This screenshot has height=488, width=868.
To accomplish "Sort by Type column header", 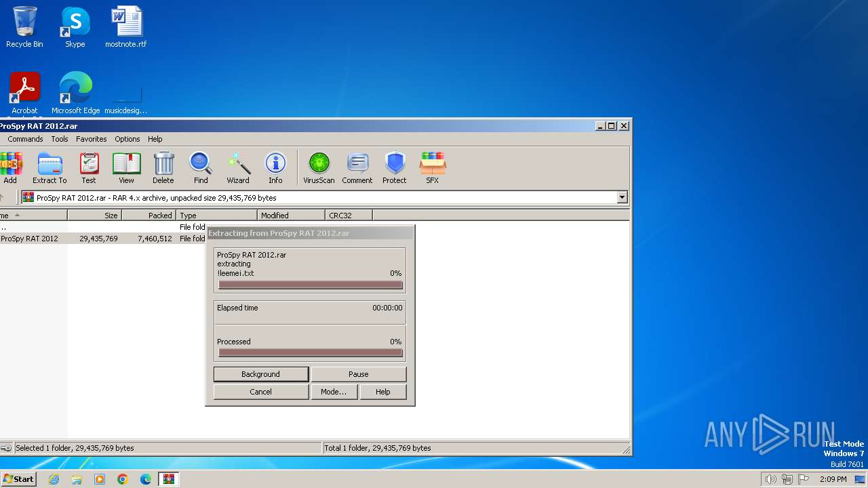I will (x=217, y=216).
